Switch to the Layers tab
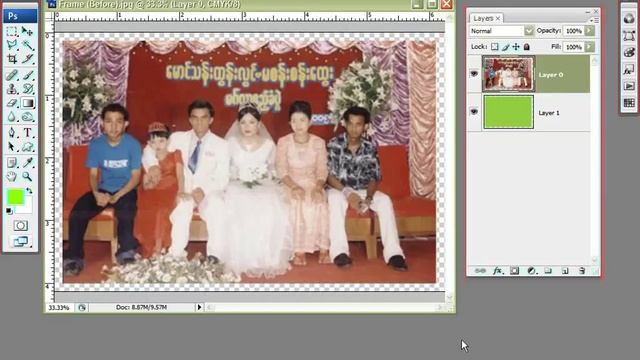This screenshot has height=360, width=640. pos(483,18)
